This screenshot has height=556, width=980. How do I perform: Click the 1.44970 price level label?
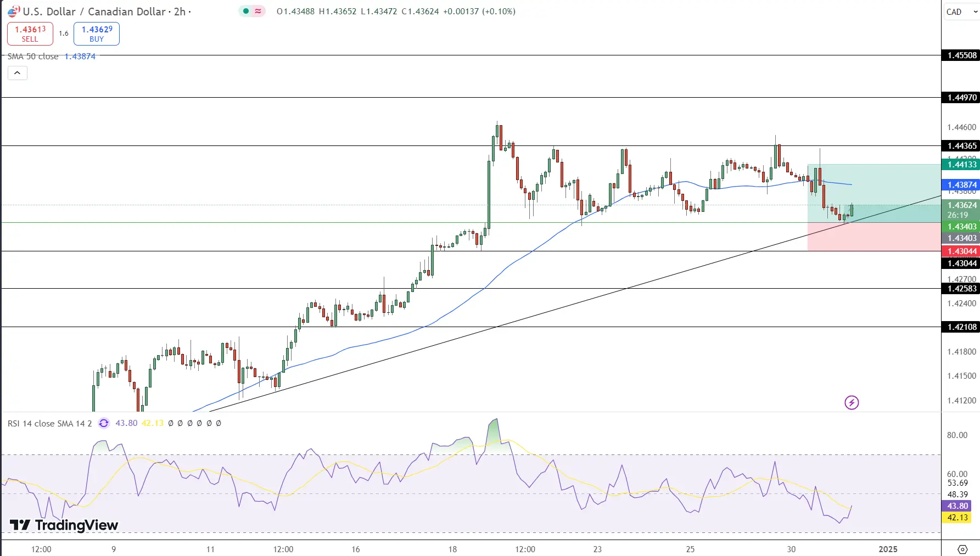[961, 98]
